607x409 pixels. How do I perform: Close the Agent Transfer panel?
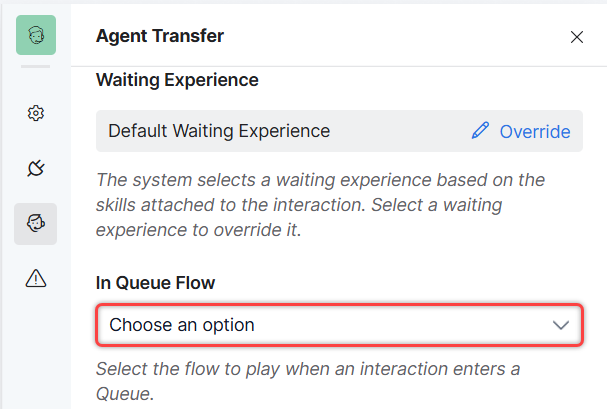[577, 37]
